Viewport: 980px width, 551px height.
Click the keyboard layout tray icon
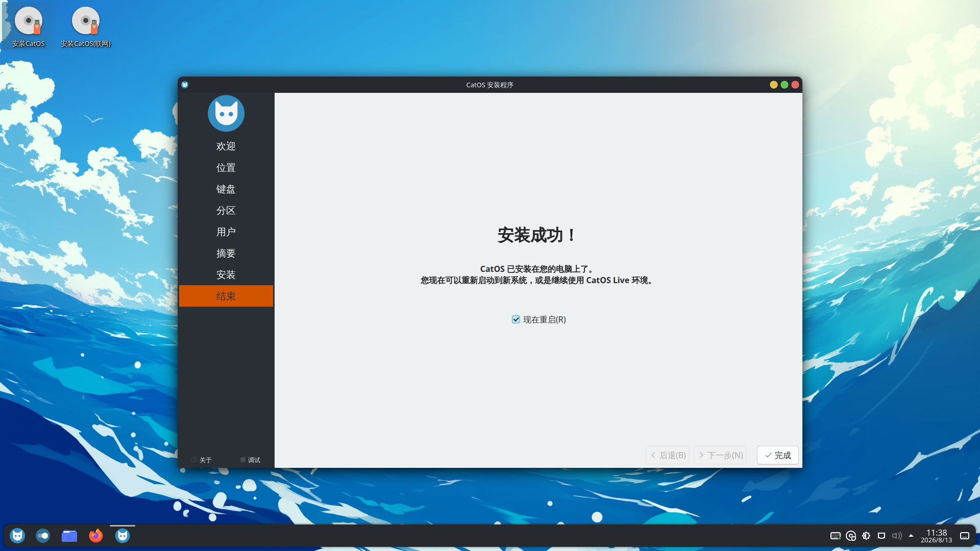[x=836, y=536]
